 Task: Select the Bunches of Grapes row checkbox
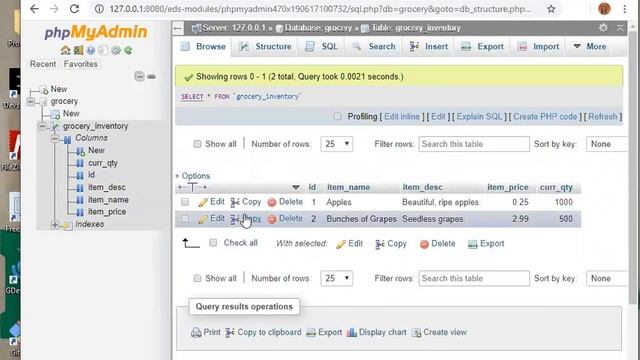tap(185, 219)
